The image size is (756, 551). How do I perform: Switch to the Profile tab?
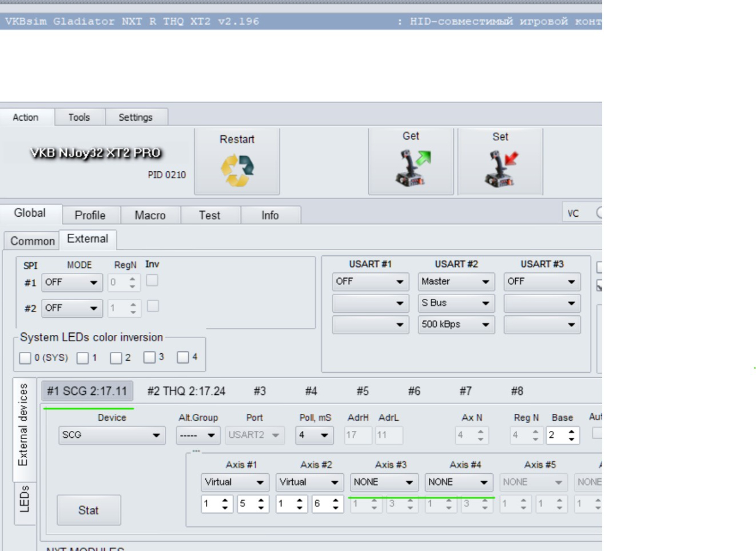90,216
